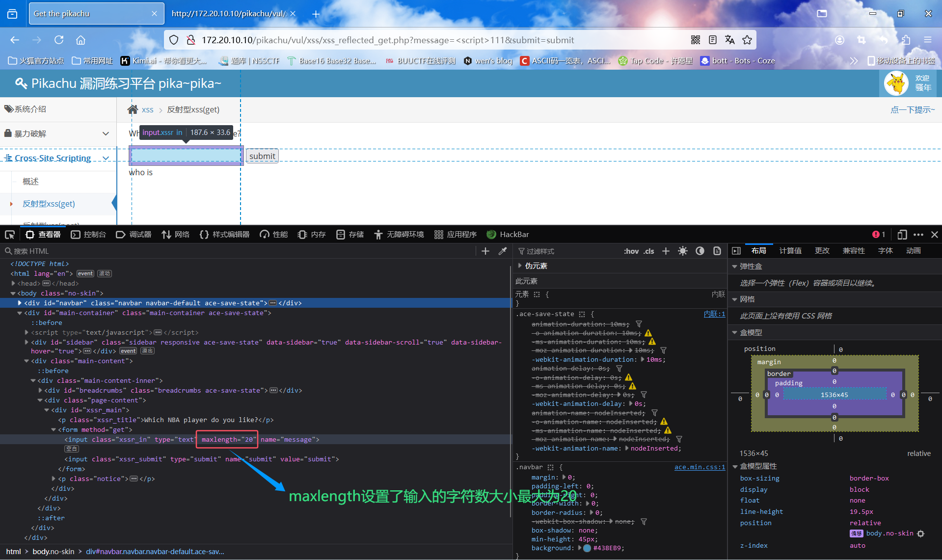Open a new browser tab

click(x=316, y=14)
